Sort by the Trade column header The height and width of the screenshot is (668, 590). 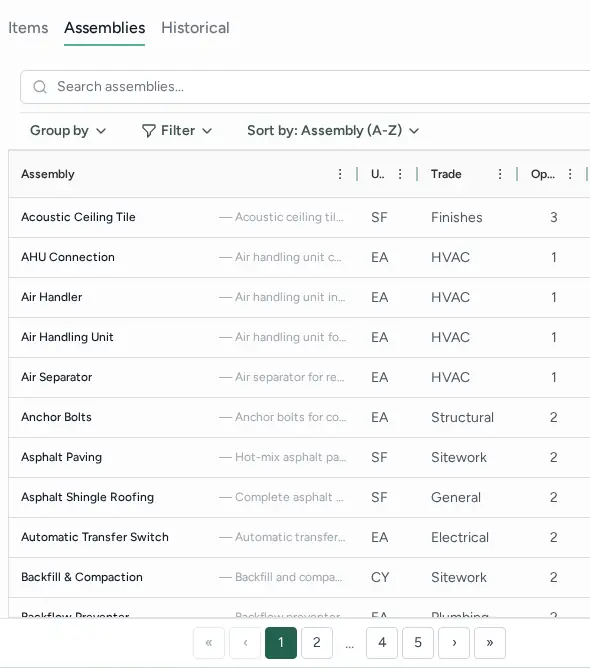[446, 174]
